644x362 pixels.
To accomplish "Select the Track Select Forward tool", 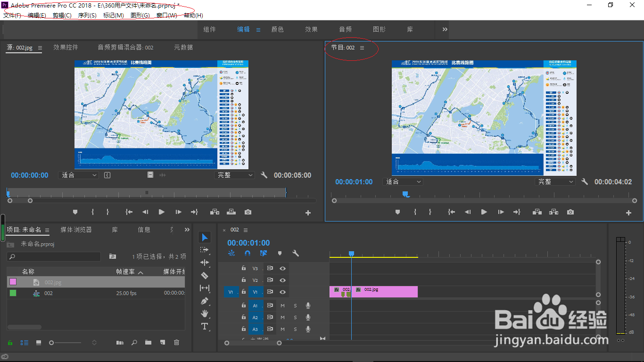I will pos(204,250).
